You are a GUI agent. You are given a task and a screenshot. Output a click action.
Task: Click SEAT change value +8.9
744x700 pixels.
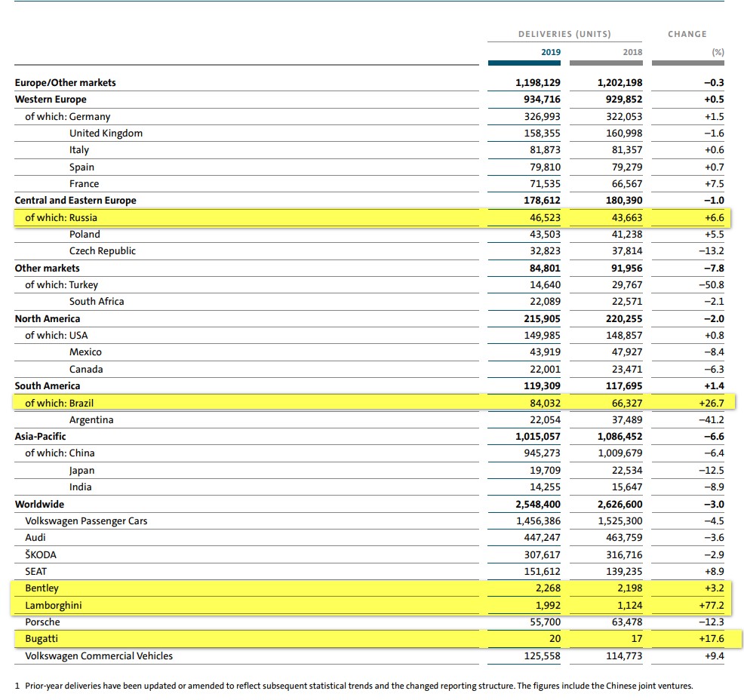click(x=714, y=572)
